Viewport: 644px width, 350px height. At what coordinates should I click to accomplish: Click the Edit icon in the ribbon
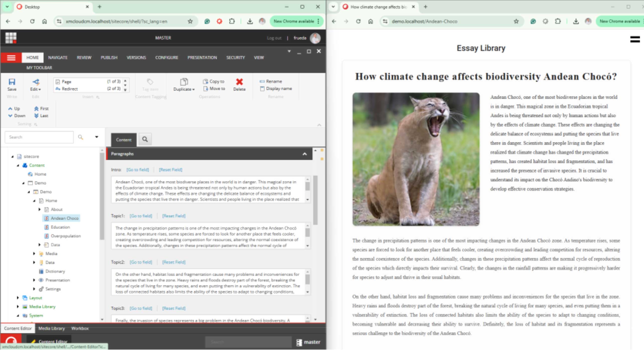pyautogui.click(x=36, y=82)
